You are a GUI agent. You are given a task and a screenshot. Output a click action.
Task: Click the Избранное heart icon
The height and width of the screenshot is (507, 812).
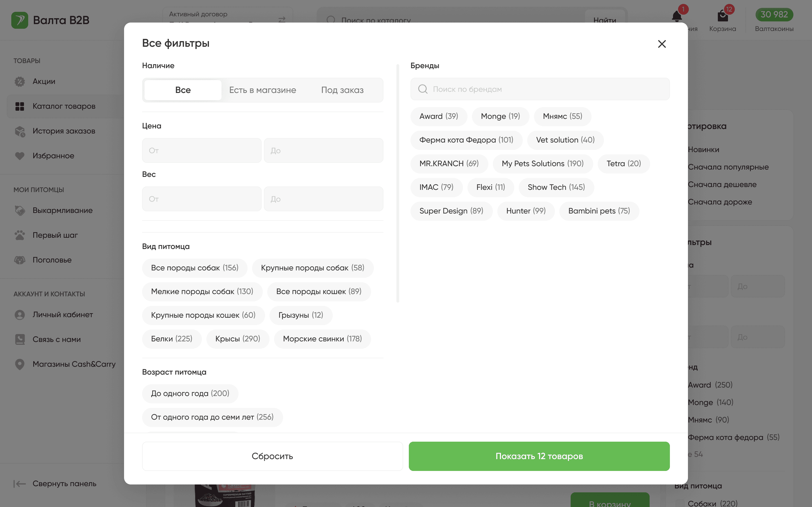click(20, 156)
